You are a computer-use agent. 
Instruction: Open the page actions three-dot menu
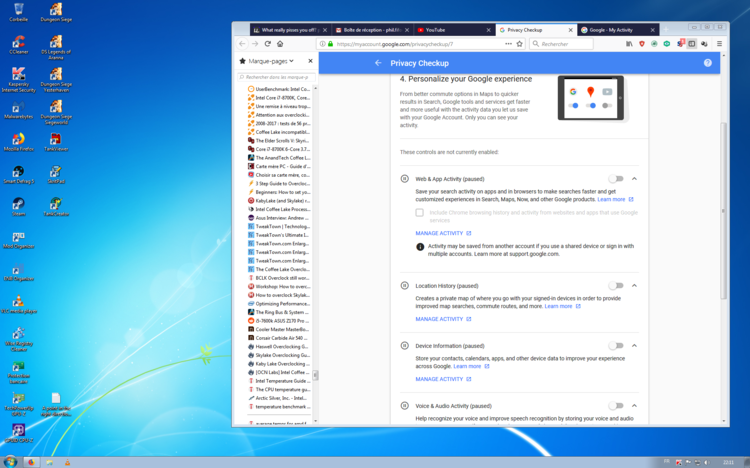tap(508, 44)
